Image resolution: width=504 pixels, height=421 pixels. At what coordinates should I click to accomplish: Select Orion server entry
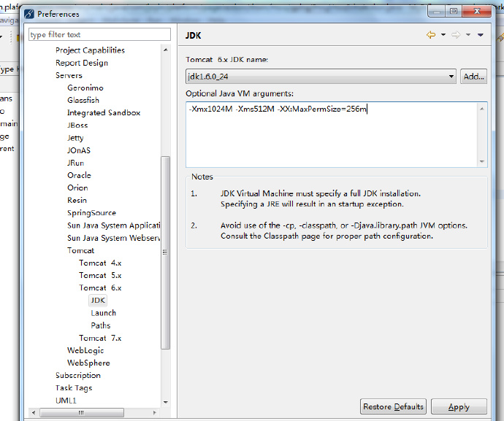coord(77,188)
